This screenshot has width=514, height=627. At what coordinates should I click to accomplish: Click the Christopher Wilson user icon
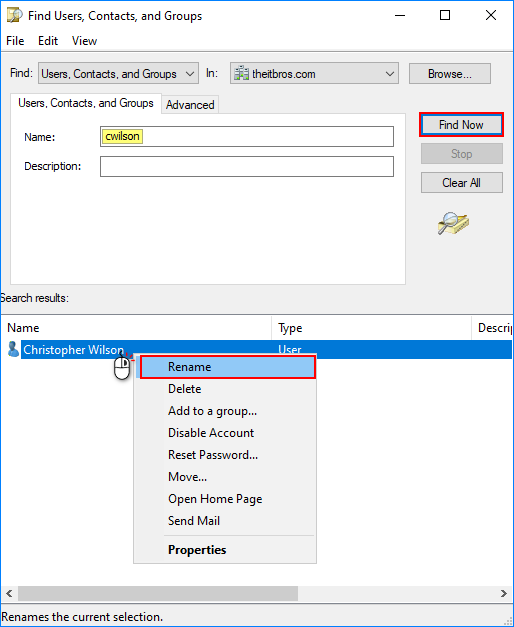coord(13,349)
